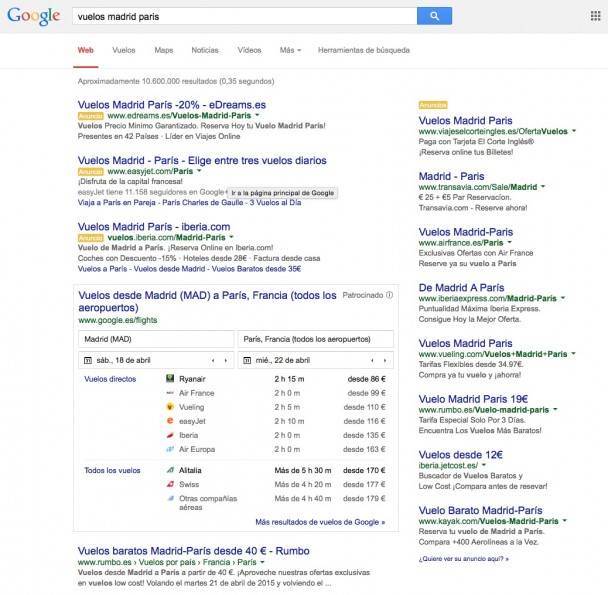
Task: Expand the viajeselcorteingles.es dropdown arrow
Action: 574,131
